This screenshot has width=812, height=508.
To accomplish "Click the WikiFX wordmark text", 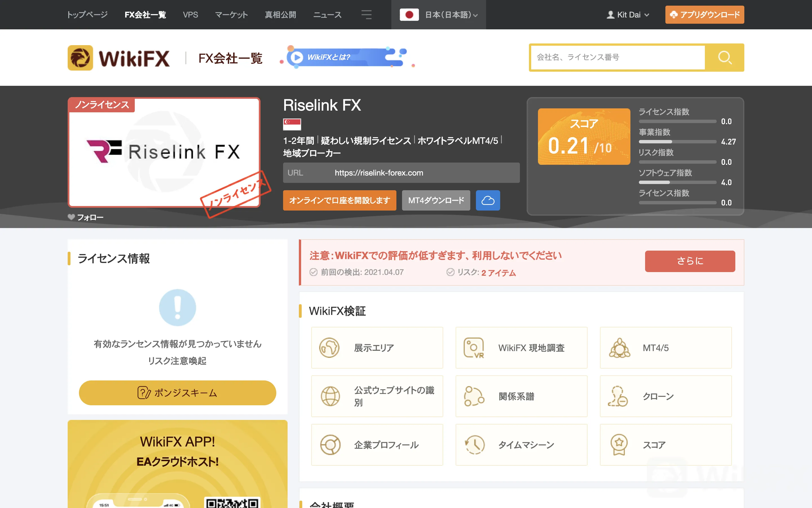I will tap(134, 58).
